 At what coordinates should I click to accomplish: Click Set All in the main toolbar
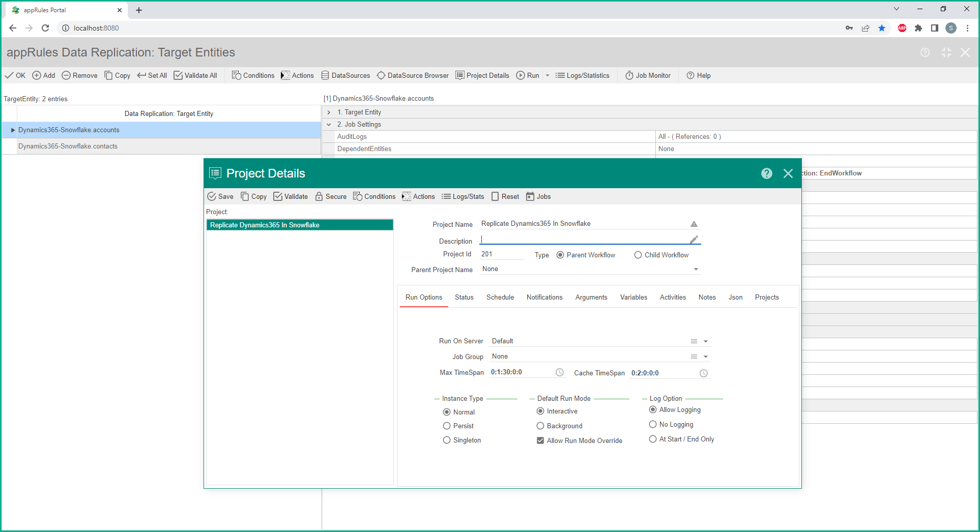pos(152,75)
